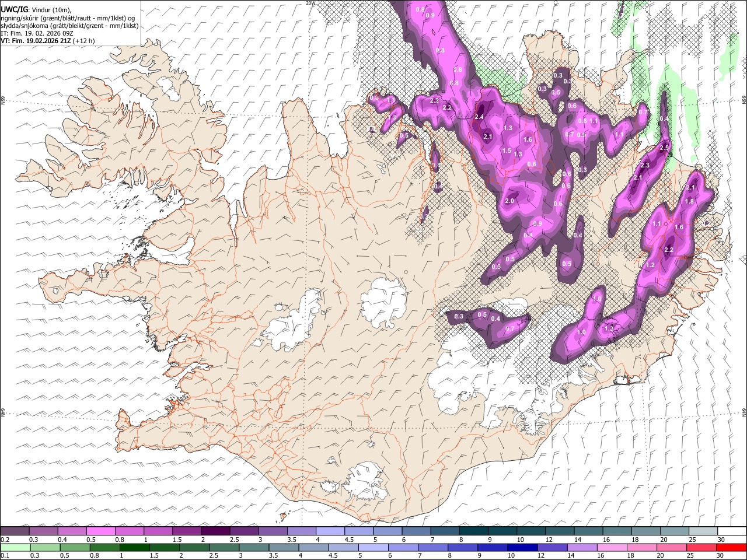Click the '20W' longitude label at top
Image resolution: width=747 pixels, height=560 pixels.
click(311, 3)
